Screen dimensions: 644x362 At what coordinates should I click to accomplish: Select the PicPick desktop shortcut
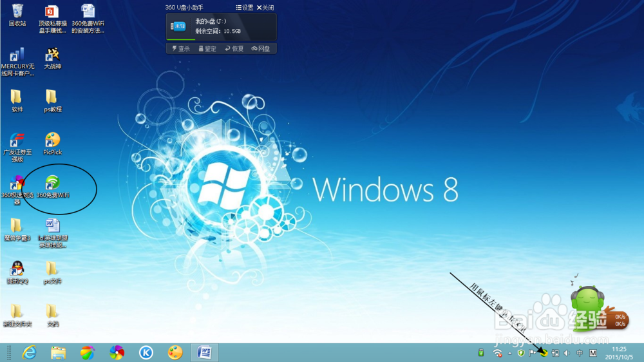point(53,144)
